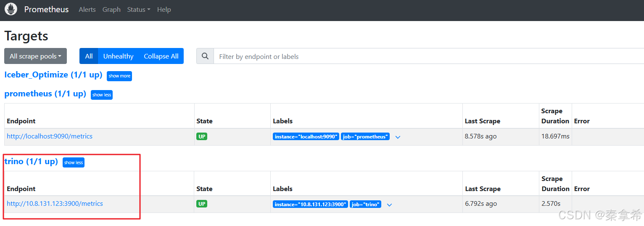Click the UP state badge for trino
The image size is (644, 226).
pos(202,204)
